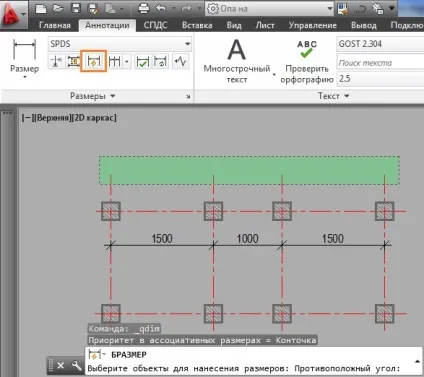Expand the quick access toolbar customization arrow
424x377 pixels.
click(x=392, y=8)
